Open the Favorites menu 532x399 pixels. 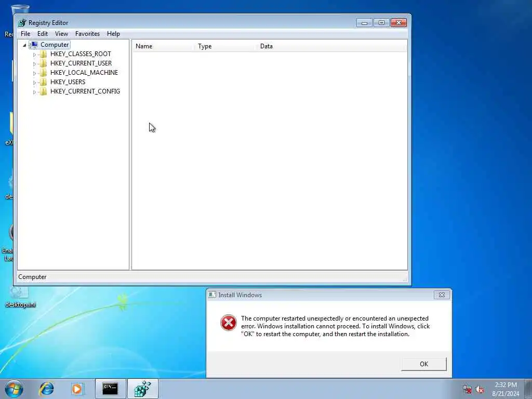tap(87, 34)
